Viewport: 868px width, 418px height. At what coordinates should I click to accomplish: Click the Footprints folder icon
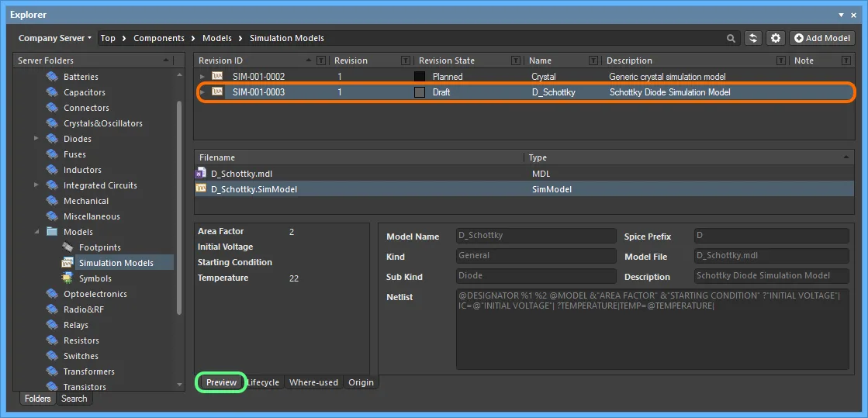67,247
